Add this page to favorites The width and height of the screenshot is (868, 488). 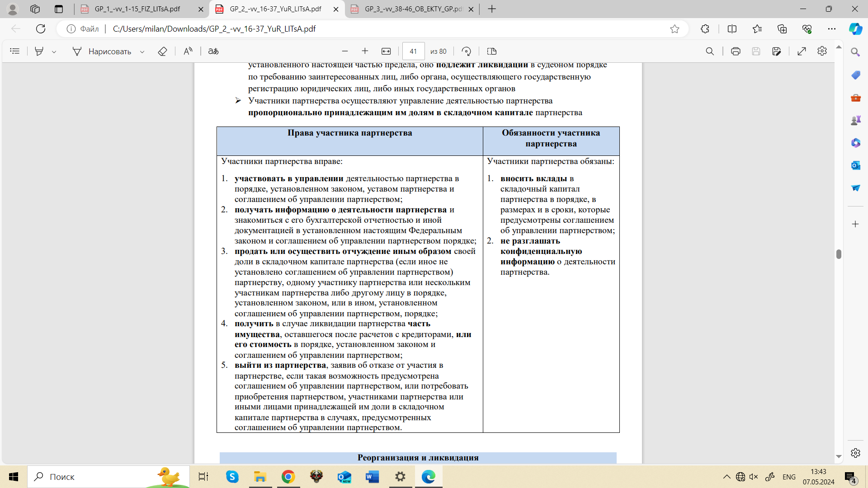click(675, 29)
